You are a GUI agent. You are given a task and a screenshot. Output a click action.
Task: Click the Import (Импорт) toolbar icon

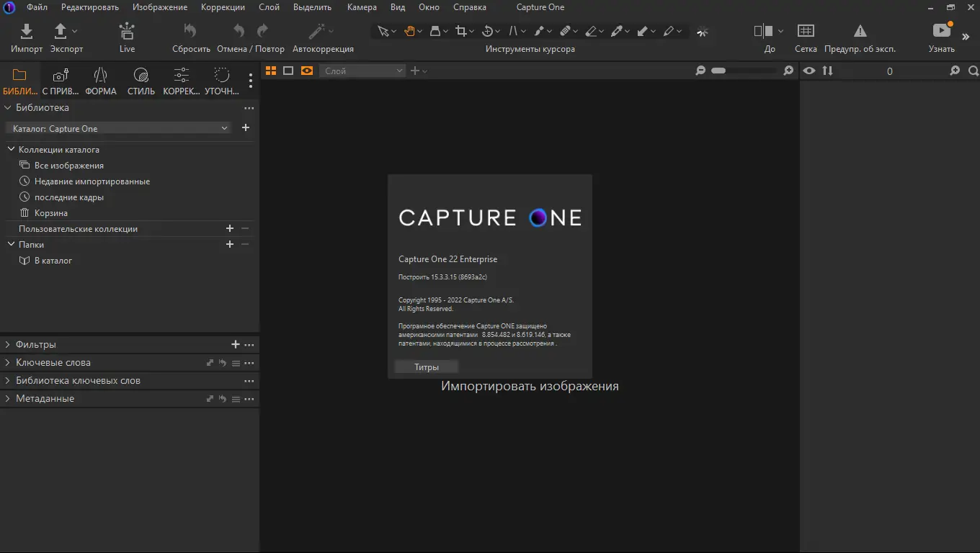[x=27, y=32]
